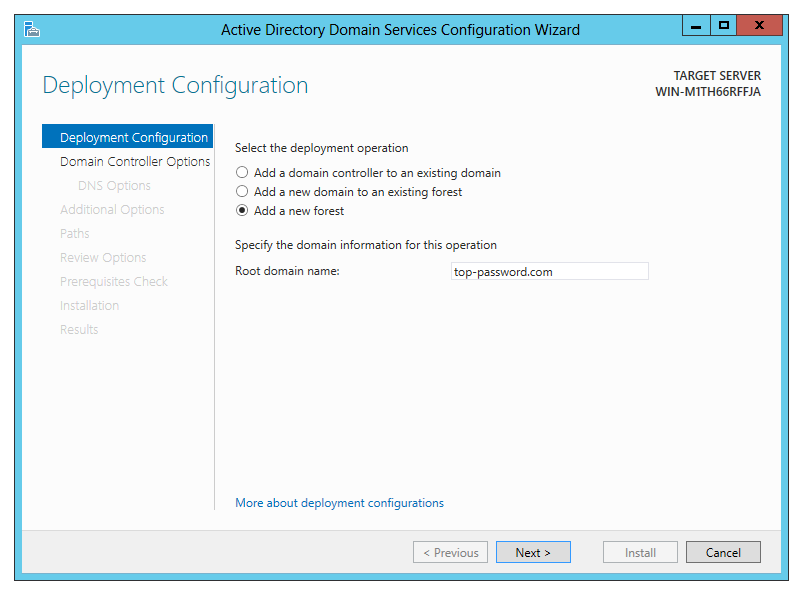The height and width of the screenshot is (594, 810).
Task: Click the Install button
Action: click(640, 553)
